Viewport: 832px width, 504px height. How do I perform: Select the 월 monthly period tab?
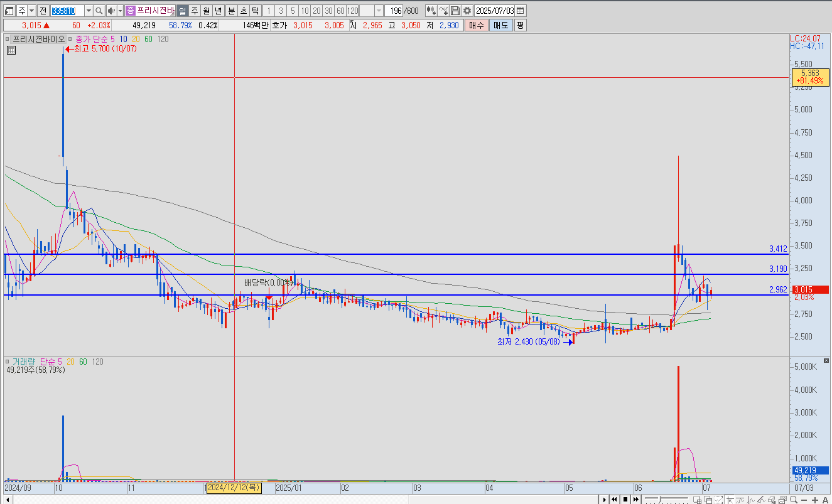click(x=206, y=11)
